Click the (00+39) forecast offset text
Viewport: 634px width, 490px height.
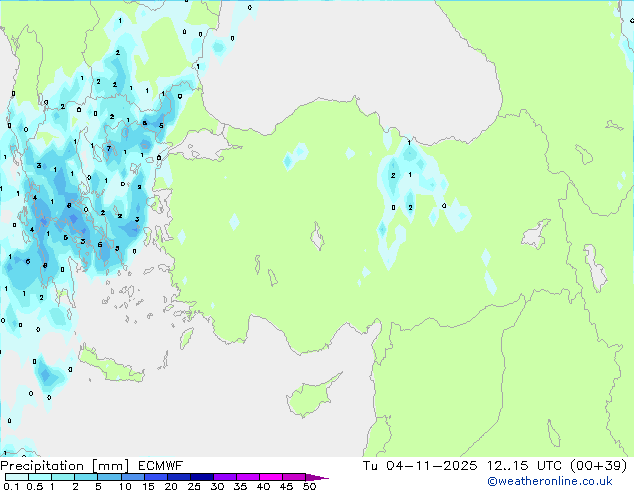coord(598,466)
